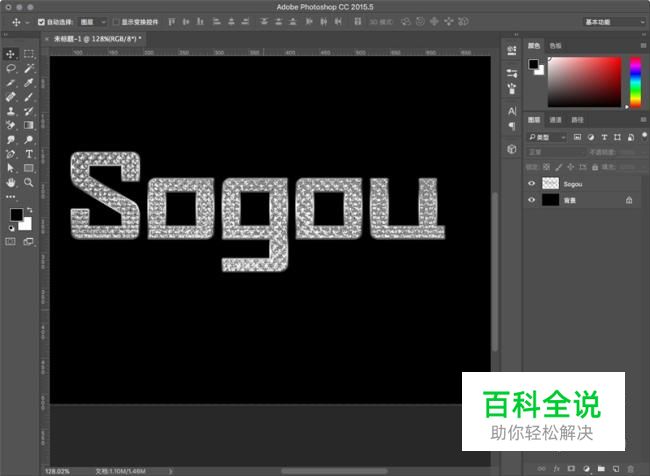Viewport: 650px width, 476px height.
Task: Add a layer style fx button
Action: pyautogui.click(x=556, y=469)
